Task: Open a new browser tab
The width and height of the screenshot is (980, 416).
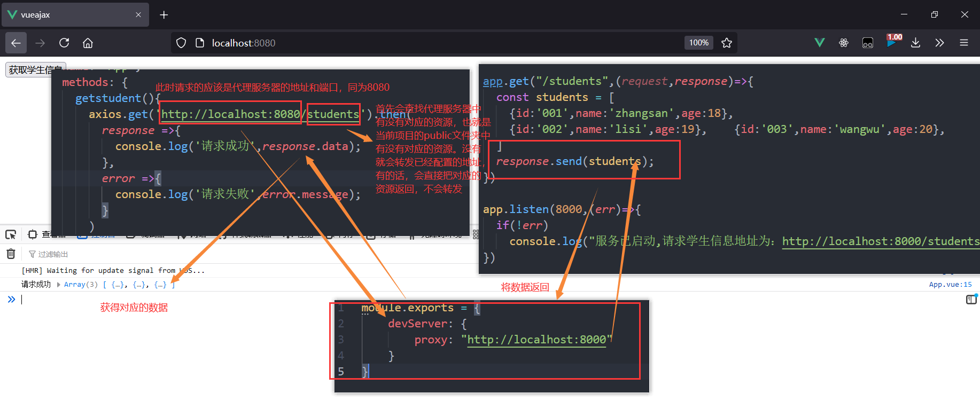Action: pos(164,15)
